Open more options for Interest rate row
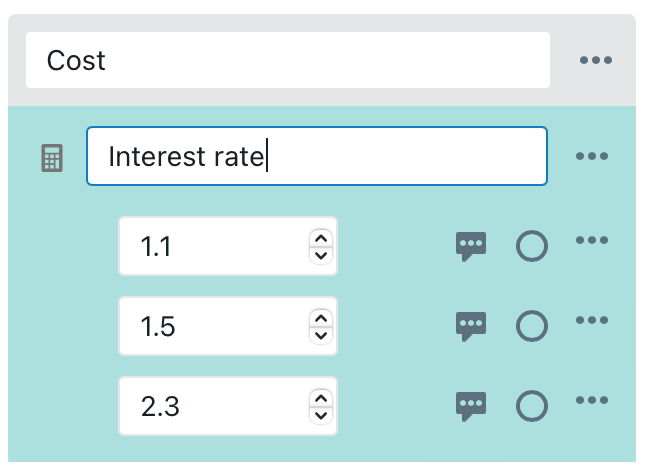Viewport: 658px width, 476px height. pos(592,157)
